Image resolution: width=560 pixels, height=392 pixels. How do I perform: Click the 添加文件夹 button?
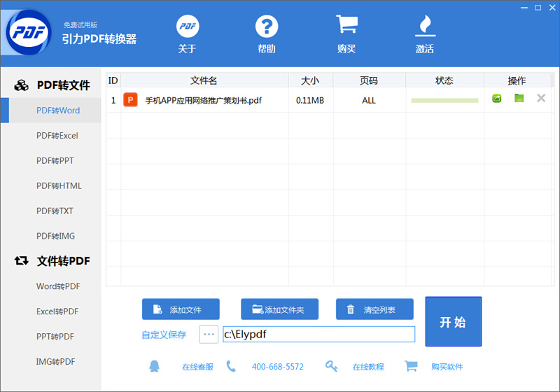(279, 309)
